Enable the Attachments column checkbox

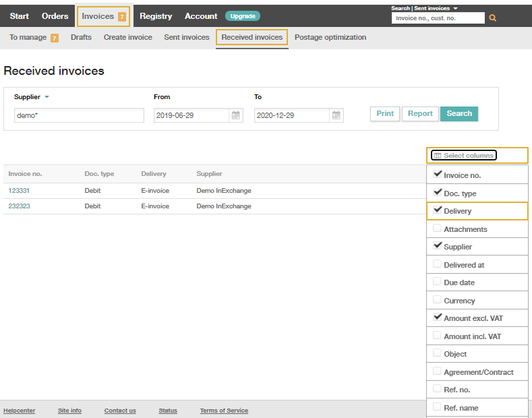(x=438, y=228)
